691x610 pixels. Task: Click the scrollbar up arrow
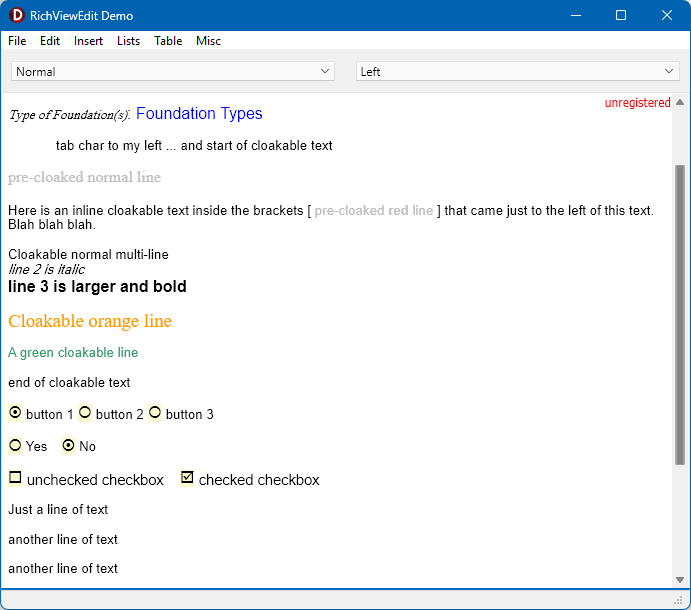tap(680, 102)
